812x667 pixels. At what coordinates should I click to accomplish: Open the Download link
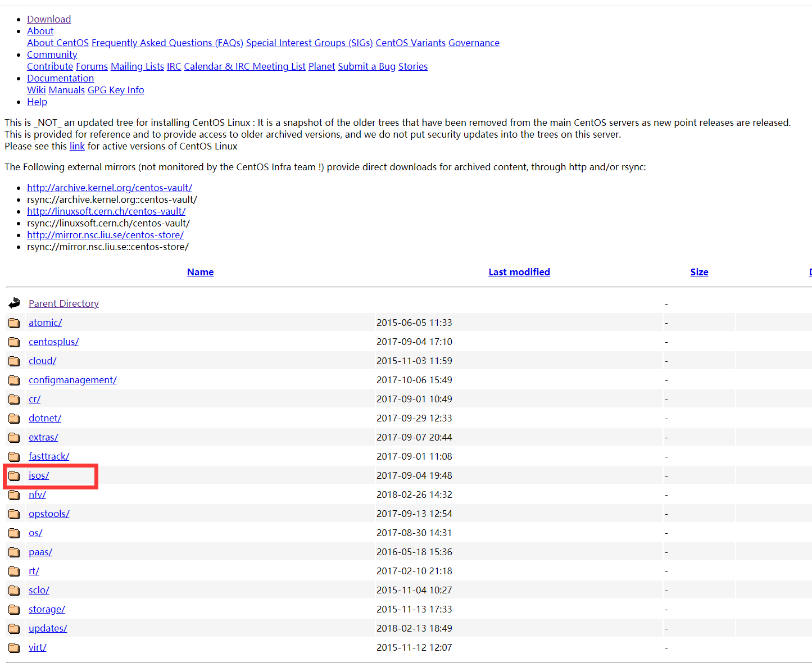(49, 19)
